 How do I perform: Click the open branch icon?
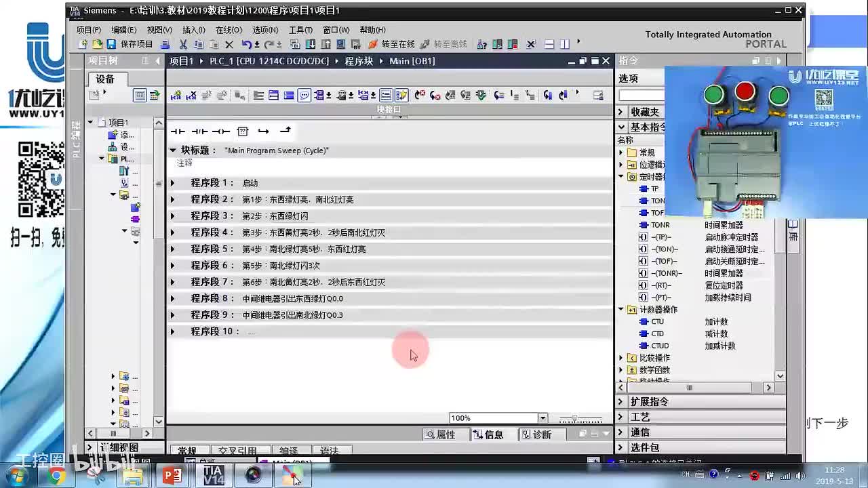pos(264,131)
